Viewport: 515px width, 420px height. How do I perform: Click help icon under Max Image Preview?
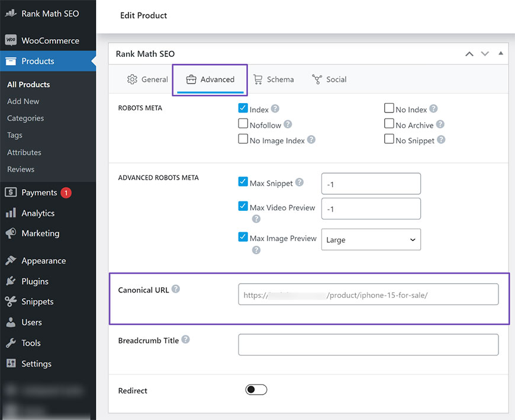pos(256,250)
